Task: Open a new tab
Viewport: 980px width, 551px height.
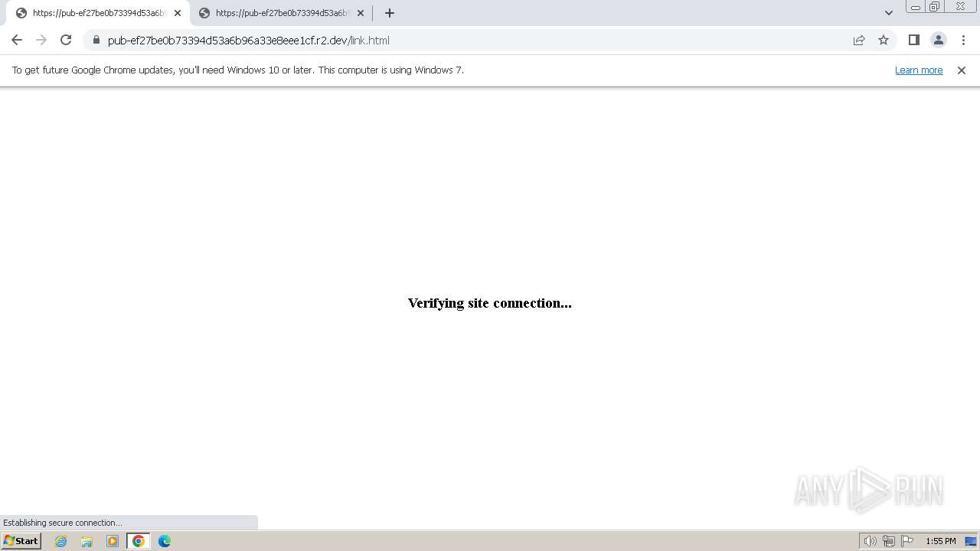Action: [390, 13]
